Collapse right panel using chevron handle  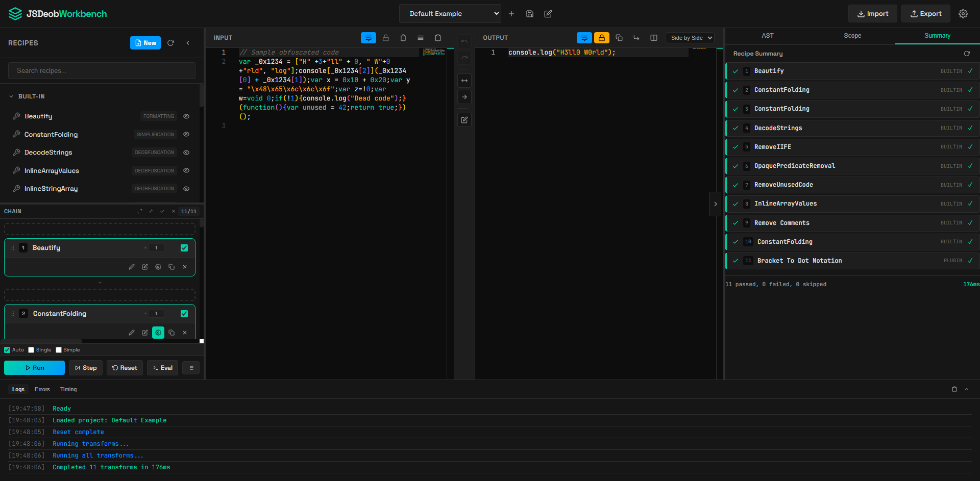coord(715,204)
